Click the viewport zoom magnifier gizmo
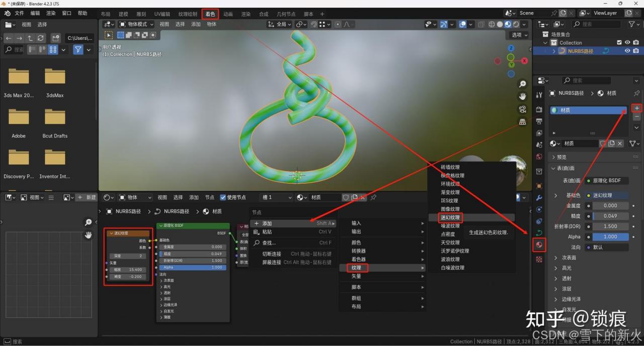The height and width of the screenshot is (346, 644). (x=523, y=84)
